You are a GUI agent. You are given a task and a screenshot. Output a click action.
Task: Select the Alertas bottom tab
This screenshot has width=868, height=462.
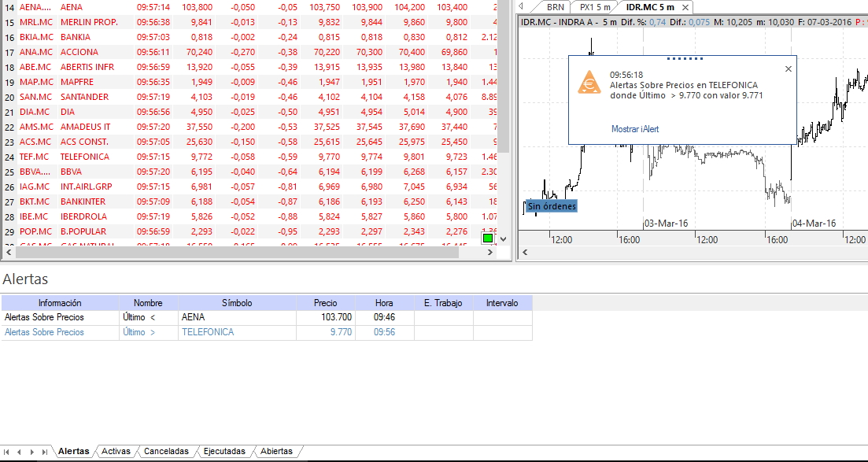(x=73, y=452)
